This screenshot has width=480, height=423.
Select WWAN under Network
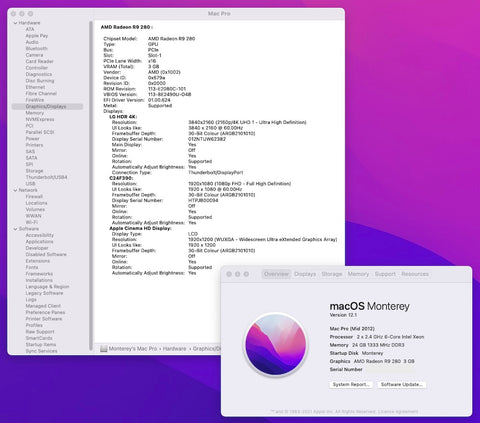(33, 216)
